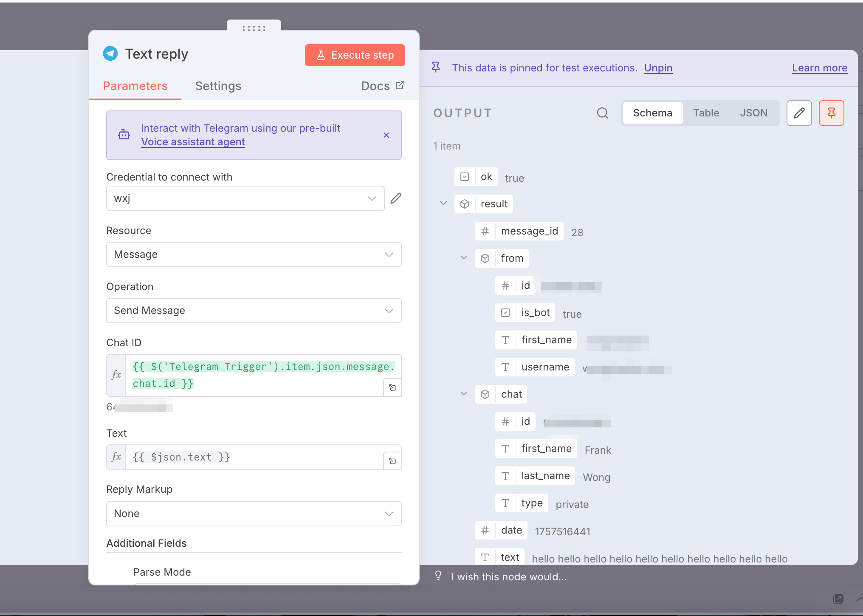Open expression editor for Text field
Image resolution: width=863 pixels, height=616 pixels.
392,461
